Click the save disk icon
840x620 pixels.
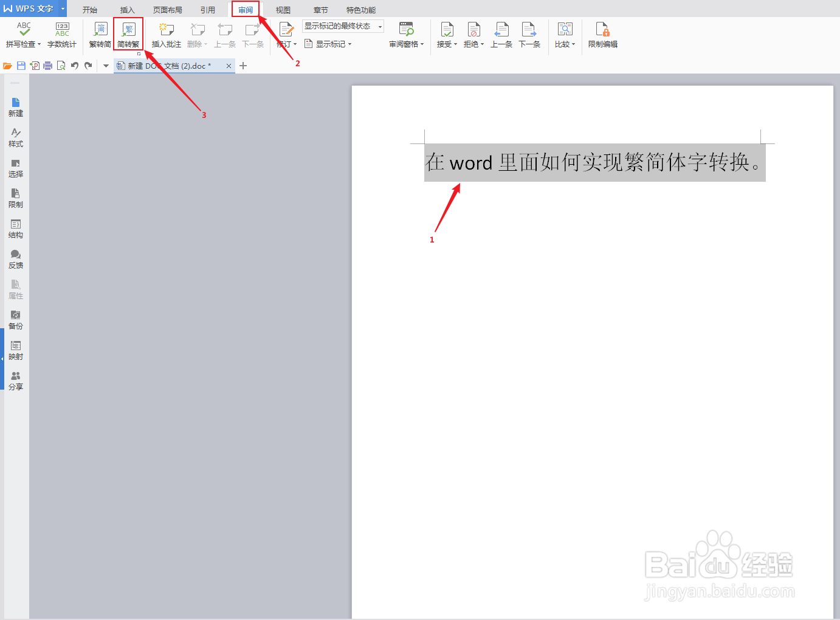point(21,66)
